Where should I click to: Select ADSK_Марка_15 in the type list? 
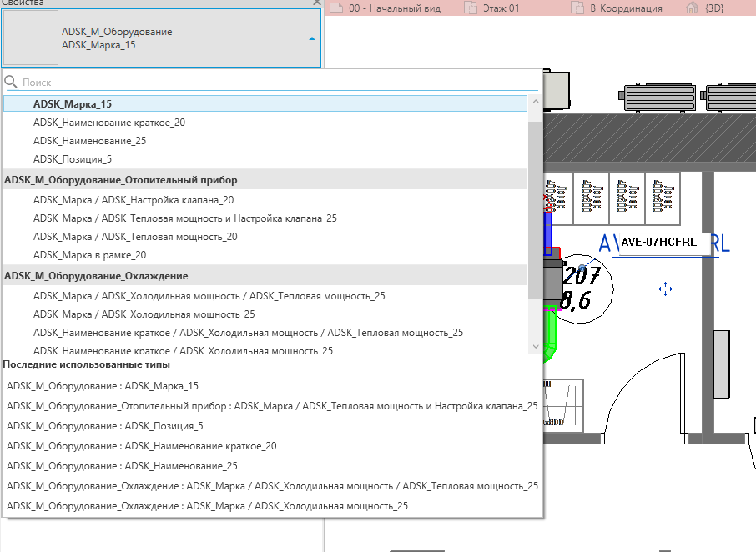[73, 104]
